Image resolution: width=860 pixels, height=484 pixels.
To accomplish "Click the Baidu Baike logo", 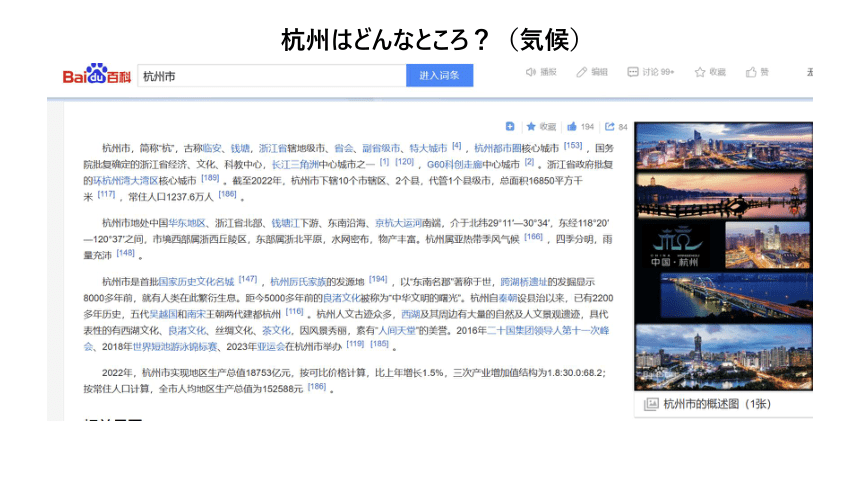I will pos(97,74).
